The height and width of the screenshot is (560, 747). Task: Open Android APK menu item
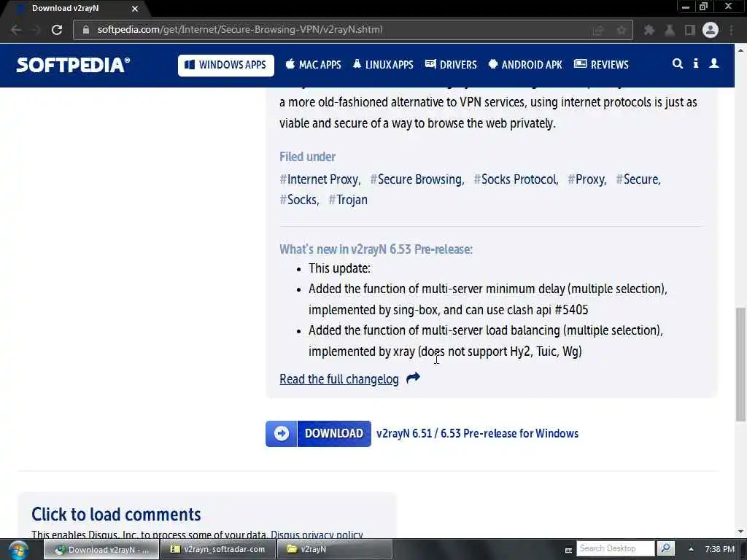pos(525,65)
